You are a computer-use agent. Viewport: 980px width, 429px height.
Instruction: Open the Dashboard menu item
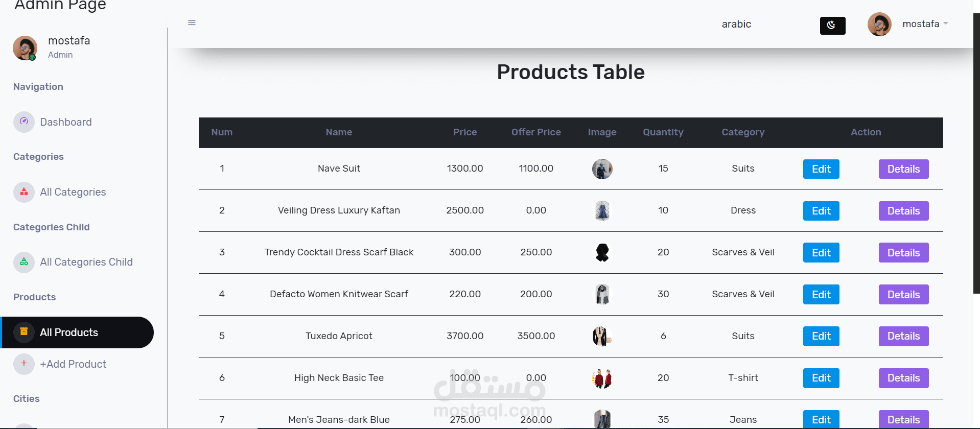tap(66, 122)
